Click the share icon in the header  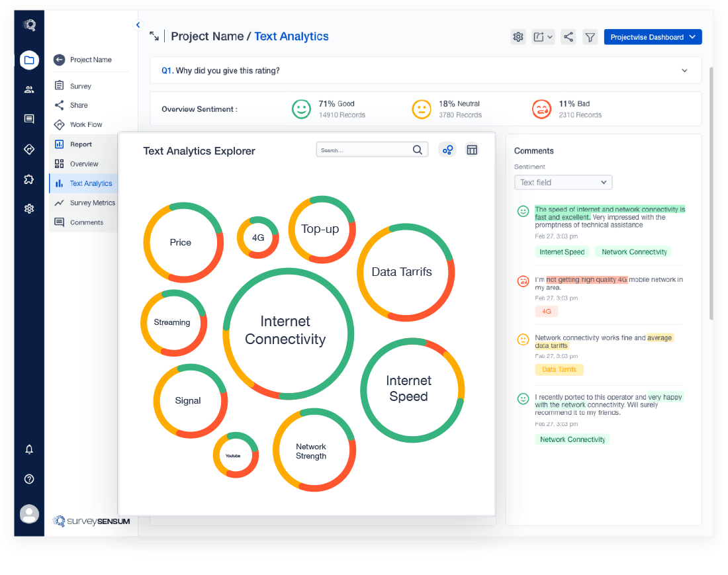coord(568,36)
